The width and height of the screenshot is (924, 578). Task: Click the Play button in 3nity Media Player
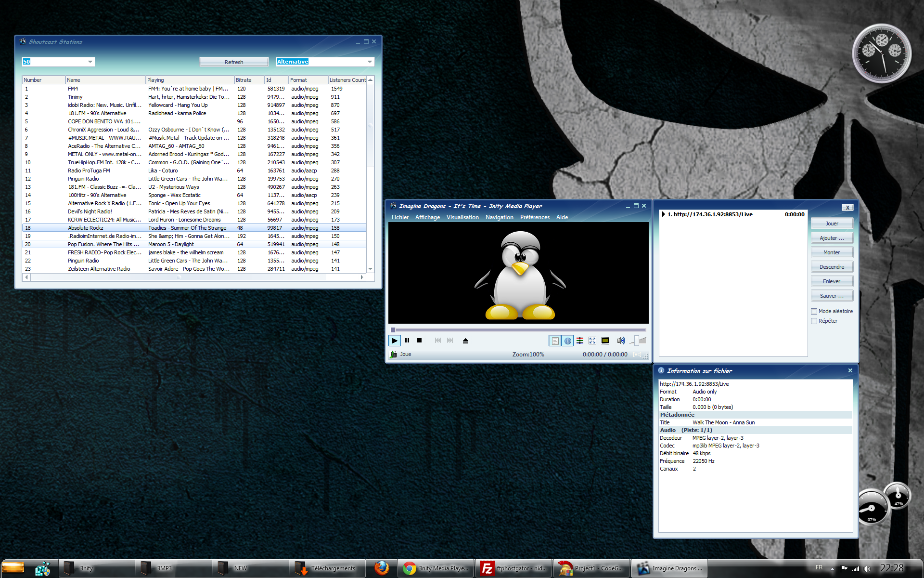coord(395,340)
